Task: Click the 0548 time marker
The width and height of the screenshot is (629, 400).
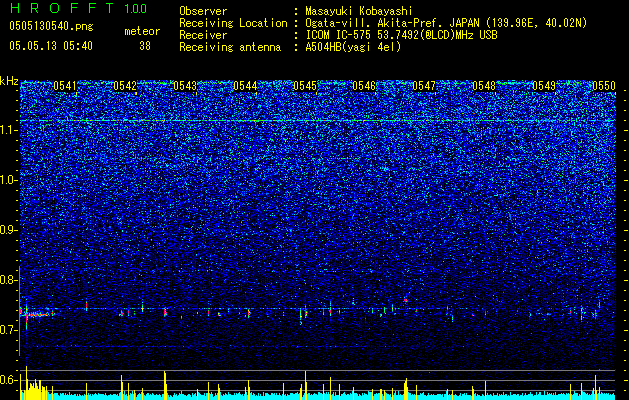Action: click(484, 86)
